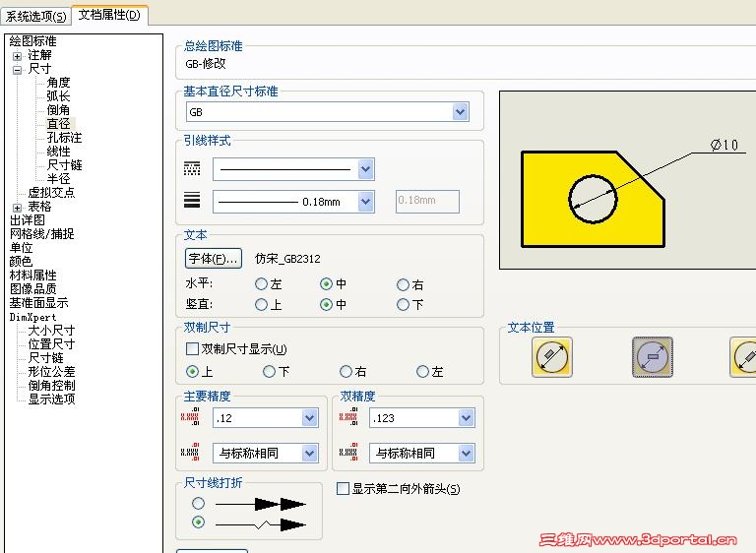This screenshot has height=553, width=756.
Task: Select 网格线/捕捉 in the tree
Action: (x=42, y=234)
